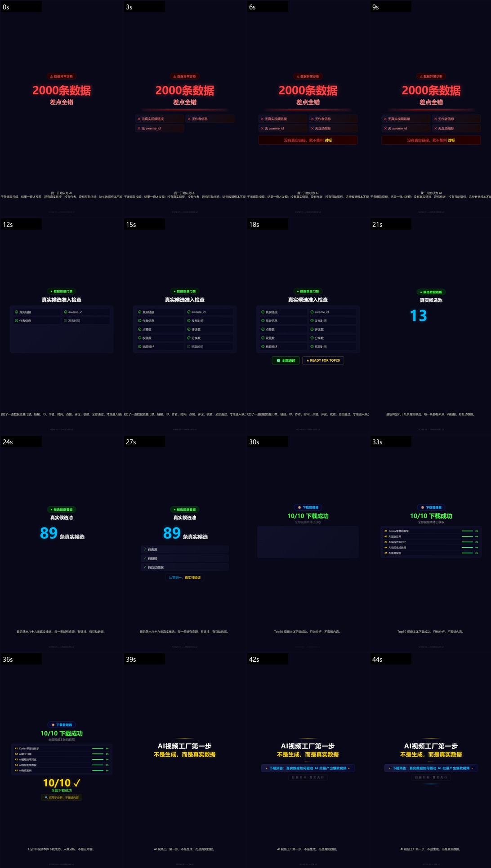The height and width of the screenshot is (868, 491).
Task: Select the 条真实候选 label in the 24s frame
Action: coord(72,537)
